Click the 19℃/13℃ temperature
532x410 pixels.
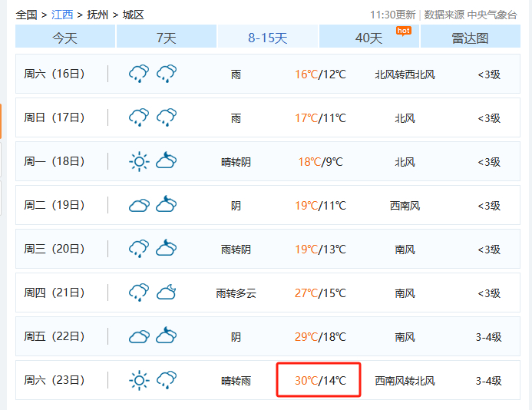pos(320,249)
